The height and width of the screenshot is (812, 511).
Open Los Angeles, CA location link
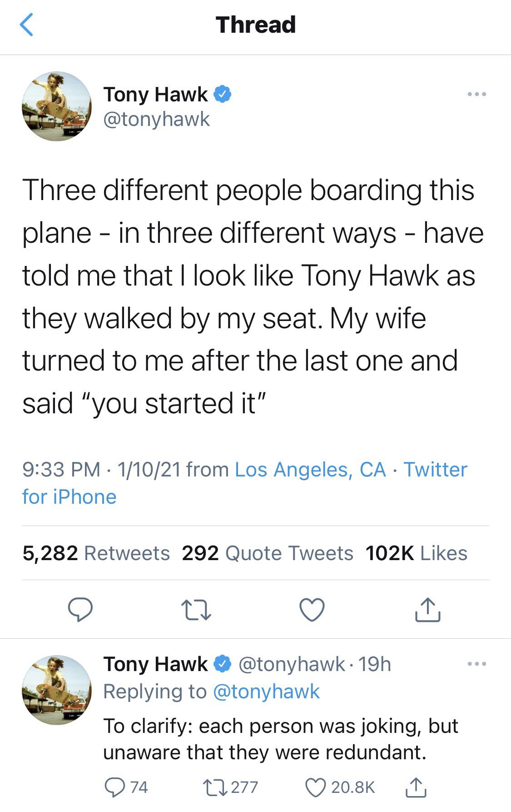click(x=310, y=470)
